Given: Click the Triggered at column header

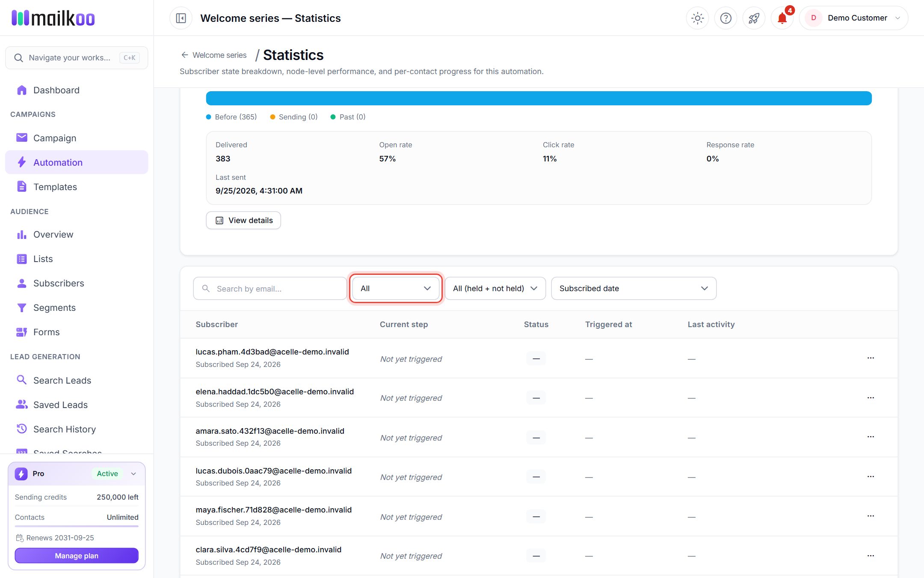Looking at the screenshot, I should coord(608,324).
